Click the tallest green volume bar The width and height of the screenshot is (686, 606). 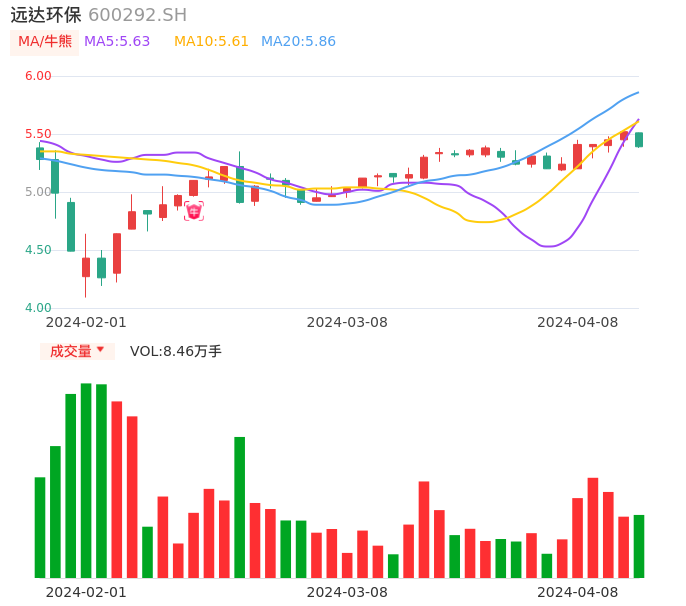pos(86,480)
